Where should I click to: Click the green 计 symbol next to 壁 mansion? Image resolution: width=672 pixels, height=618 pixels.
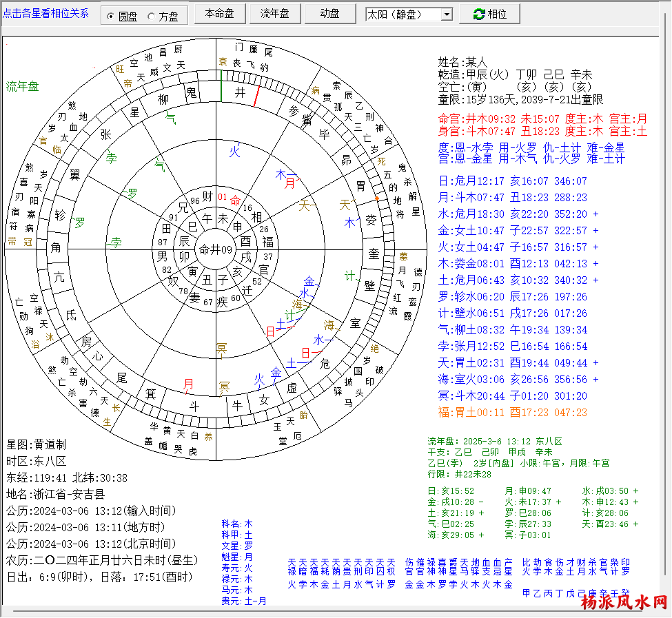[350, 276]
